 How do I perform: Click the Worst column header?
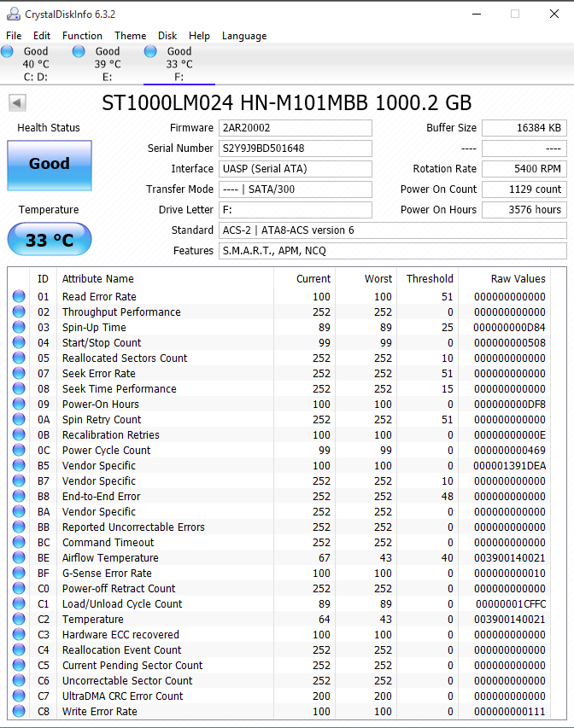point(378,278)
